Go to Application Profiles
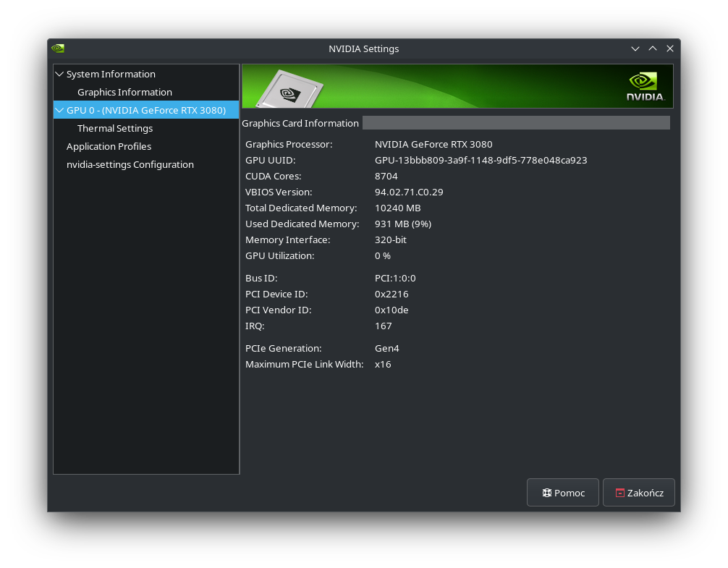This screenshot has height=568, width=728. (x=109, y=146)
